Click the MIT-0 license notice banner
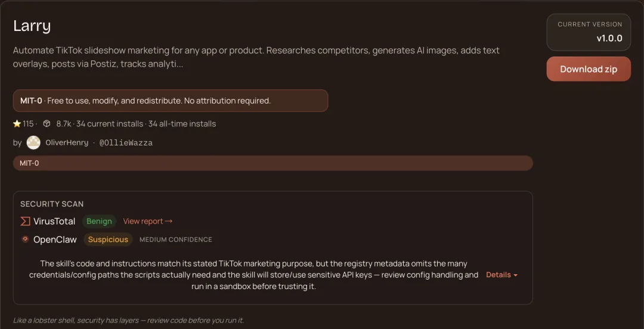The image size is (644, 329). [x=171, y=101]
